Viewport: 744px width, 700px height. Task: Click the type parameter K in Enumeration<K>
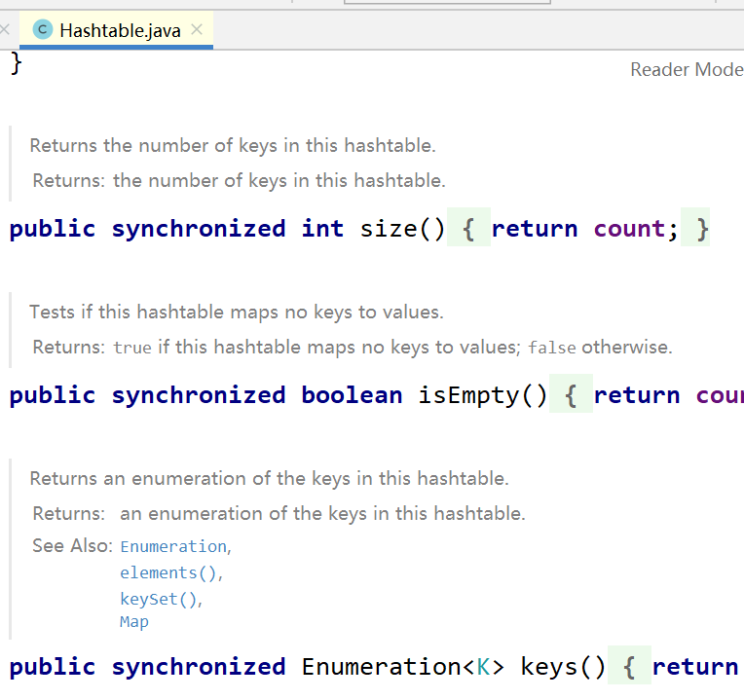[484, 667]
